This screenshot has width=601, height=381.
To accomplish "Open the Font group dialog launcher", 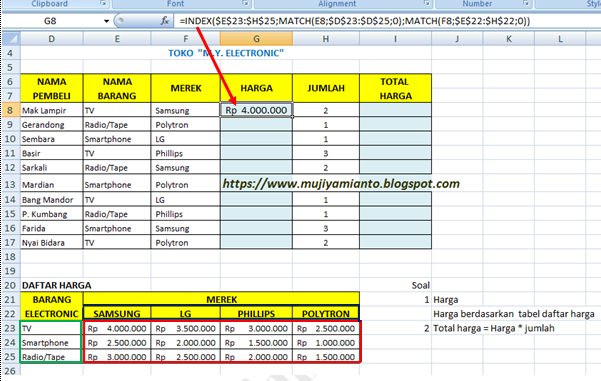I will pyautogui.click(x=245, y=3).
